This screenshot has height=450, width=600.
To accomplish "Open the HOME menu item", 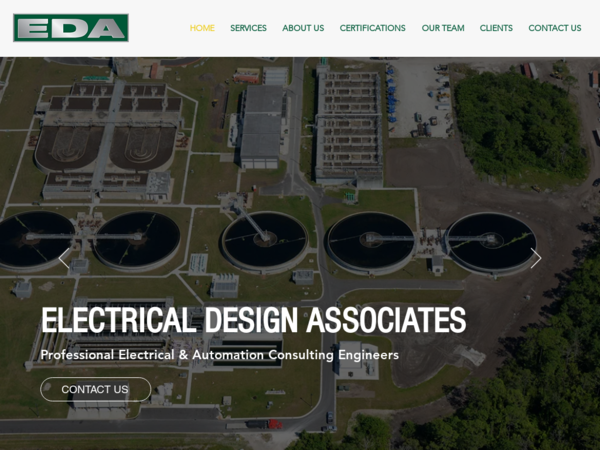I will point(202,28).
